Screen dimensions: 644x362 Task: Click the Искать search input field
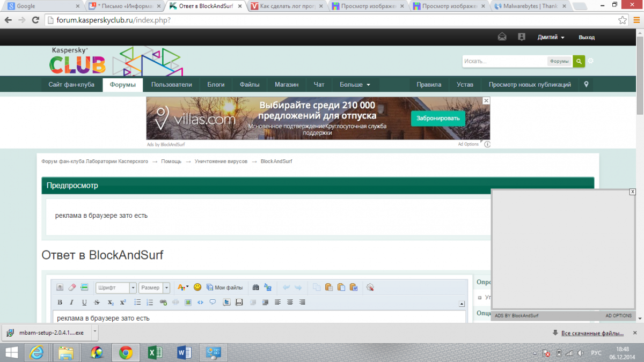point(505,61)
